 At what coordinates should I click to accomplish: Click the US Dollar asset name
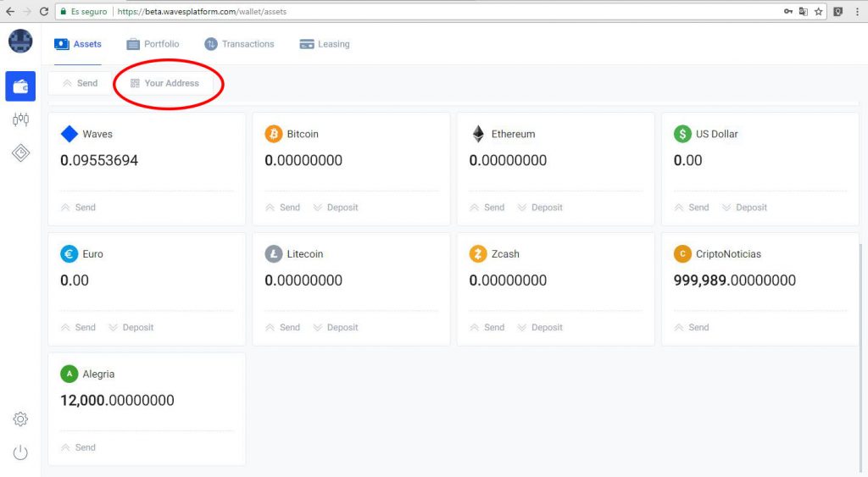[x=717, y=134]
